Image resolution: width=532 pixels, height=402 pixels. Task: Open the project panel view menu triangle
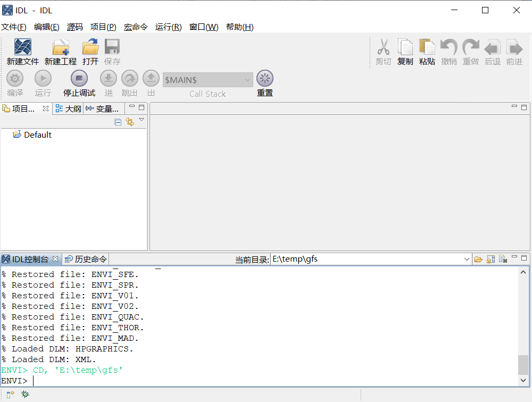tap(142, 120)
